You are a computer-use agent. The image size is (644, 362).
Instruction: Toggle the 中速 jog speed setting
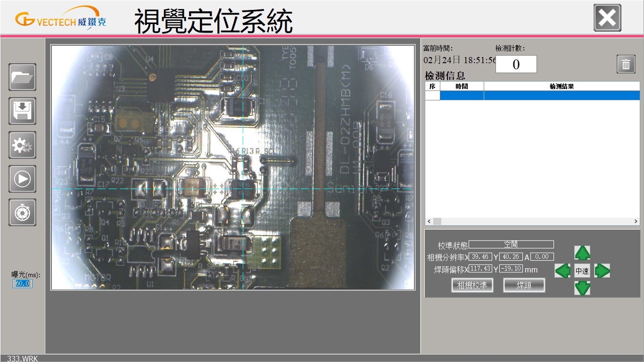point(582,271)
